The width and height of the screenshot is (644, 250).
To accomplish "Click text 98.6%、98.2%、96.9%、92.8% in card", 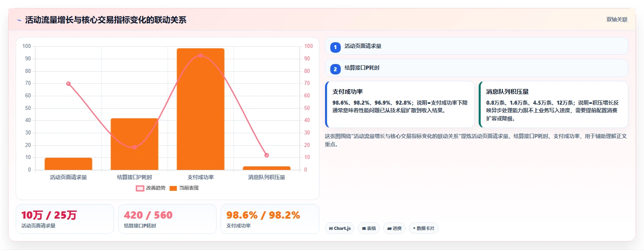I will click(x=372, y=103).
